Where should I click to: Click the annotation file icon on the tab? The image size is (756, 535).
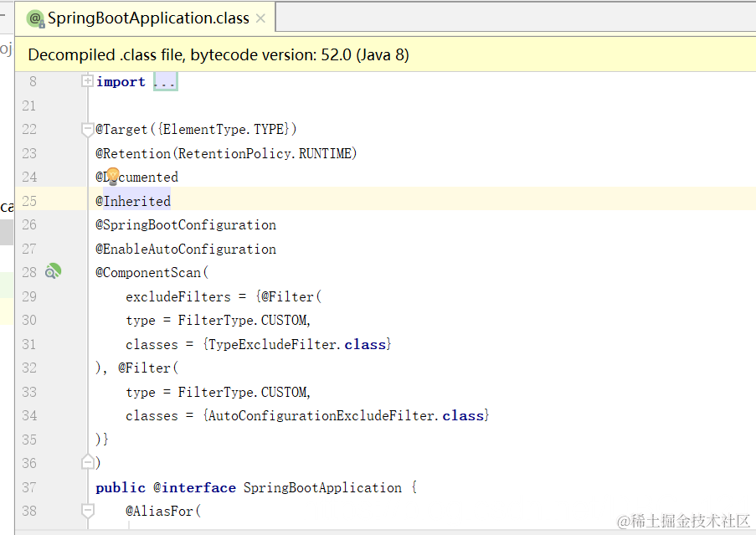[36, 18]
